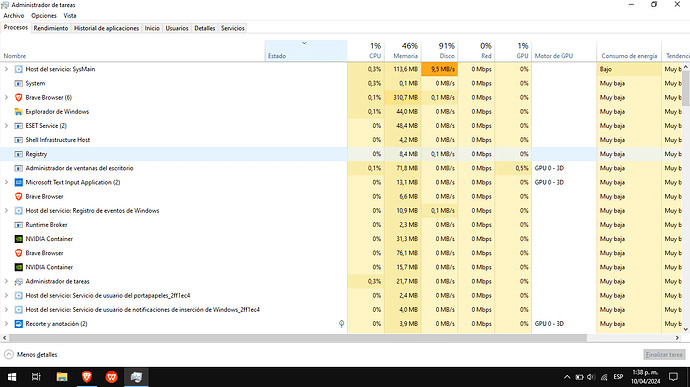Click the Explorador de Windows folder icon
Screen dimensions: 690x387
click(18, 111)
